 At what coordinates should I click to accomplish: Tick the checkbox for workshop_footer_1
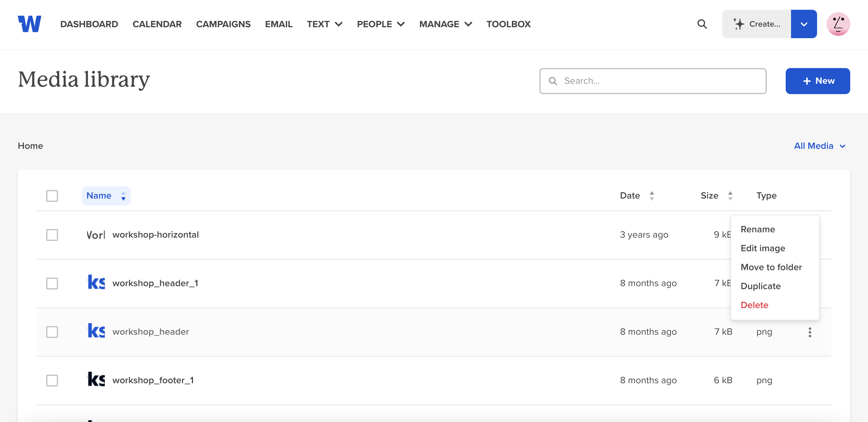coord(52,380)
